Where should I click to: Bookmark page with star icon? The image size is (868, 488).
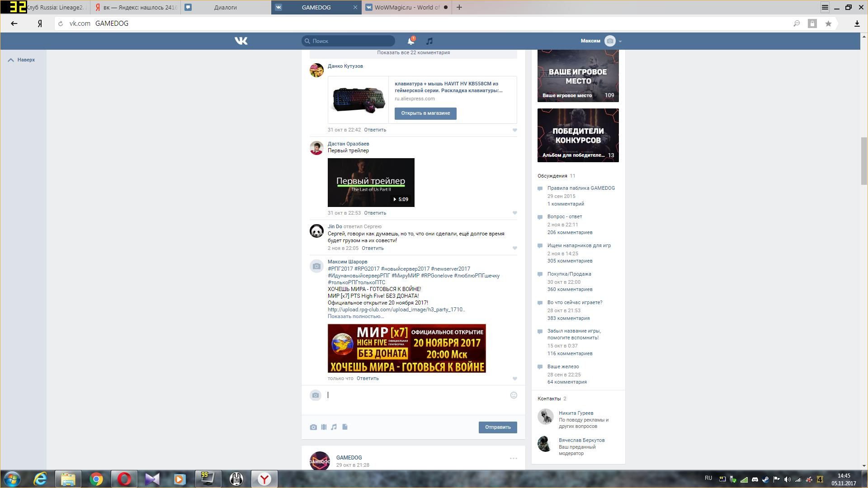(x=828, y=23)
